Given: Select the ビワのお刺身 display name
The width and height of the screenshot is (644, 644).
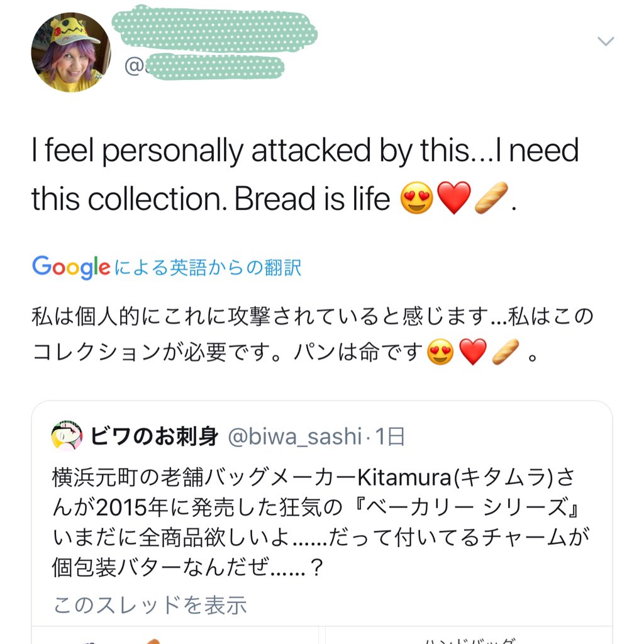Looking at the screenshot, I should (154, 436).
